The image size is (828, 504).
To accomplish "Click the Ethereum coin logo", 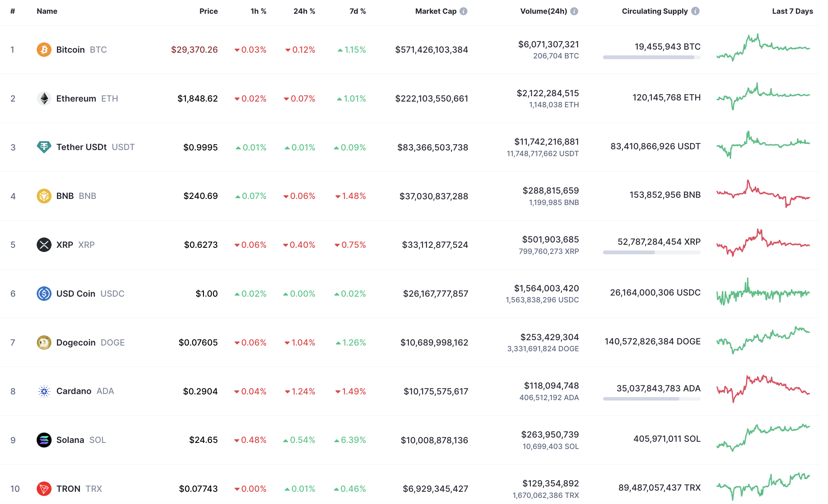I will pyautogui.click(x=44, y=98).
